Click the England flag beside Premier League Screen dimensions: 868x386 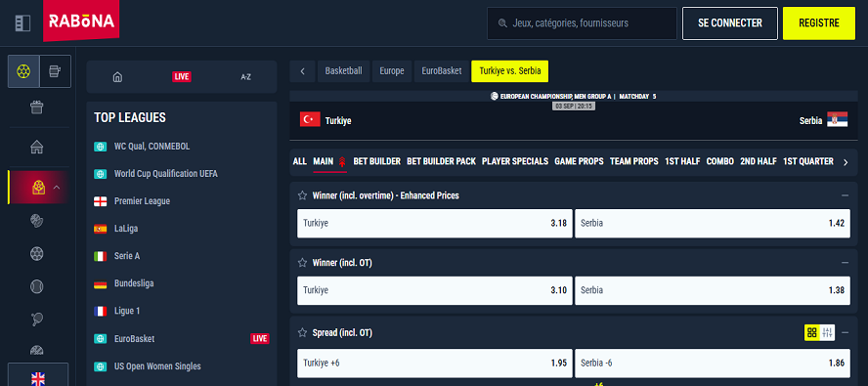101,201
